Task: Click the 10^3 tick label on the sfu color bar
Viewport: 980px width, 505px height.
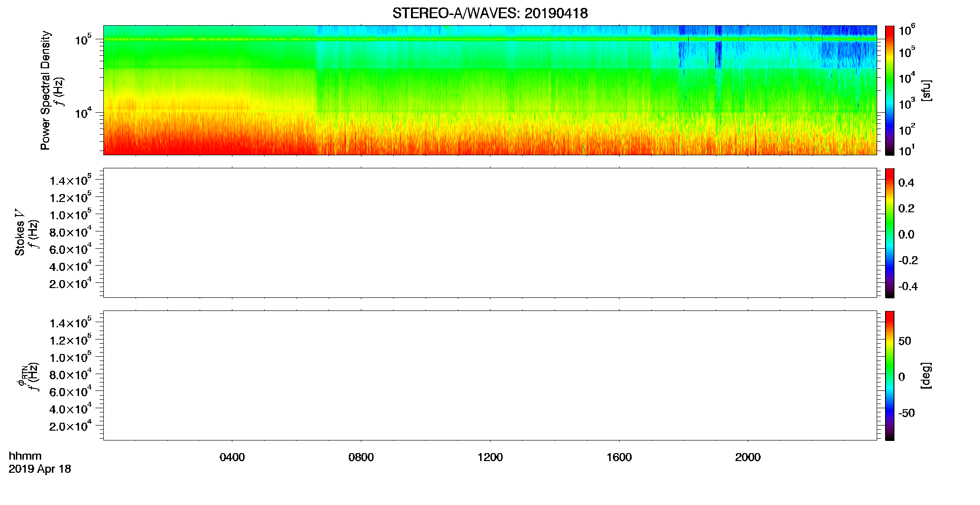Action: 907,104
